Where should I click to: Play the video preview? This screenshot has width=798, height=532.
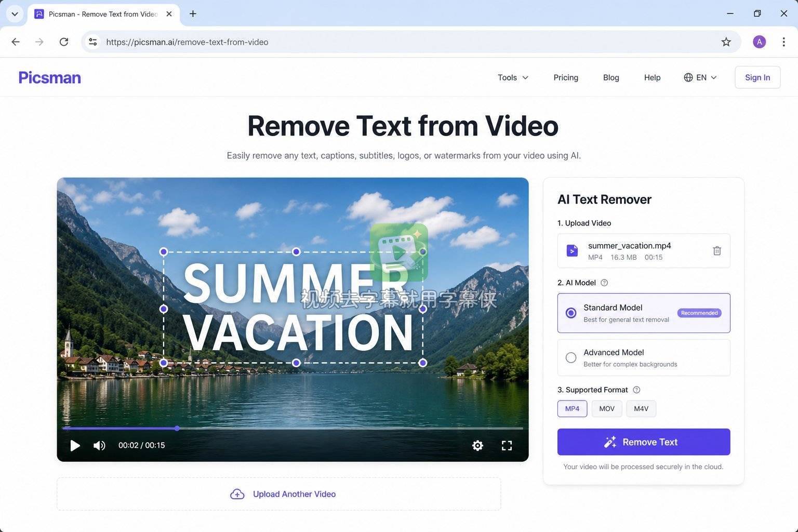pos(75,445)
